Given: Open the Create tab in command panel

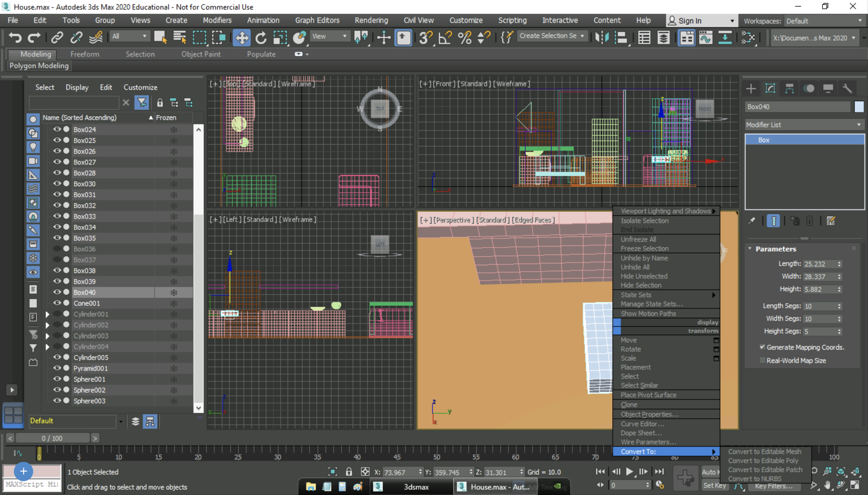Looking at the screenshot, I should pyautogui.click(x=751, y=89).
